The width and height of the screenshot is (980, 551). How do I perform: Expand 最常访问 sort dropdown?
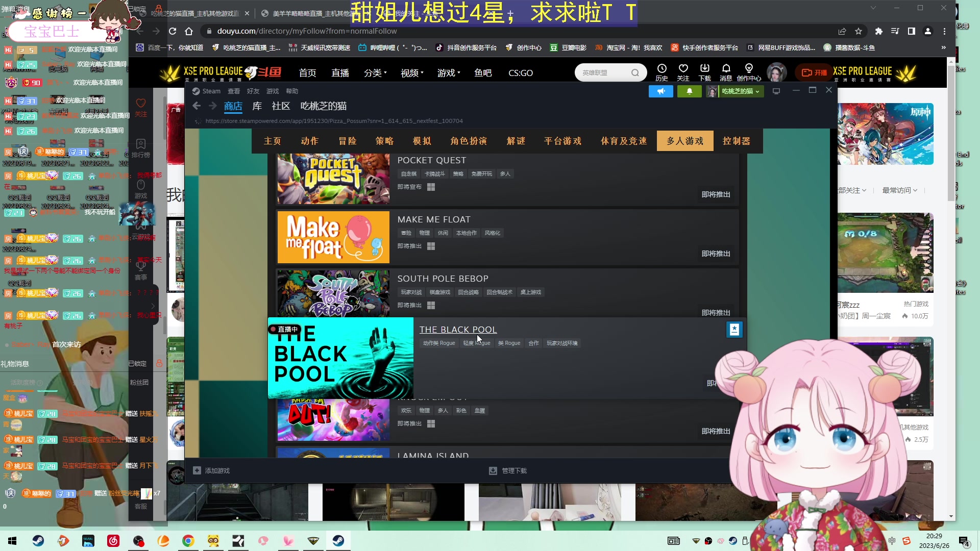pyautogui.click(x=900, y=190)
